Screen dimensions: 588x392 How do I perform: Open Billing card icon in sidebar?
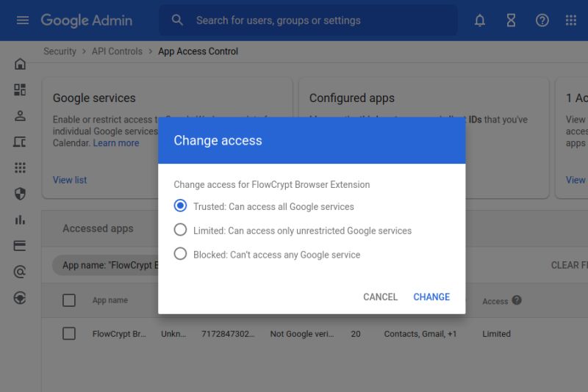pos(20,246)
